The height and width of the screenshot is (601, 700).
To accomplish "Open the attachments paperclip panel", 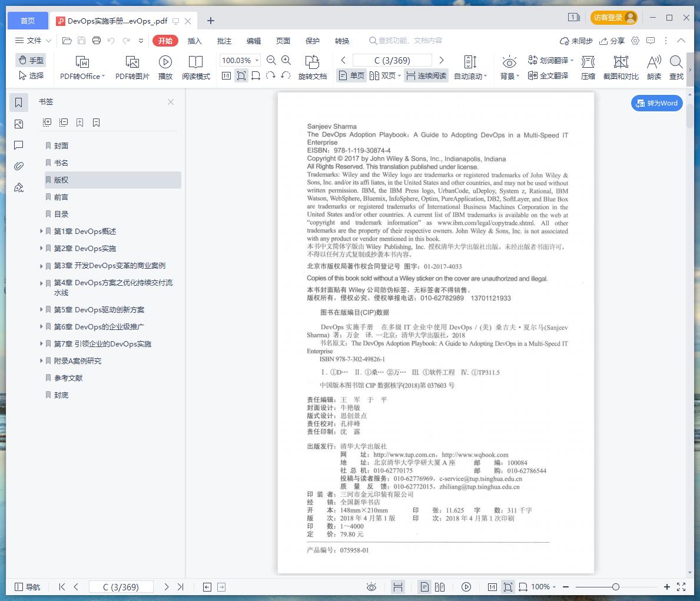I will pos(19,166).
